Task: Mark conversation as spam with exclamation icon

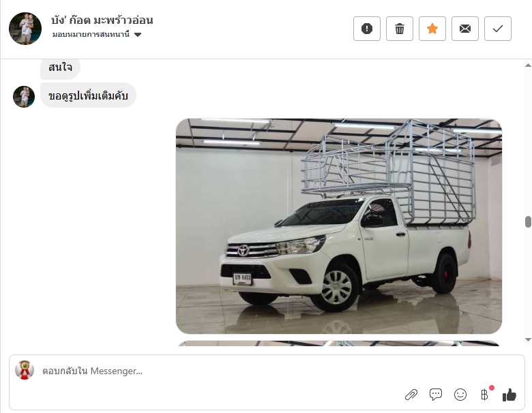Action: coord(367,29)
